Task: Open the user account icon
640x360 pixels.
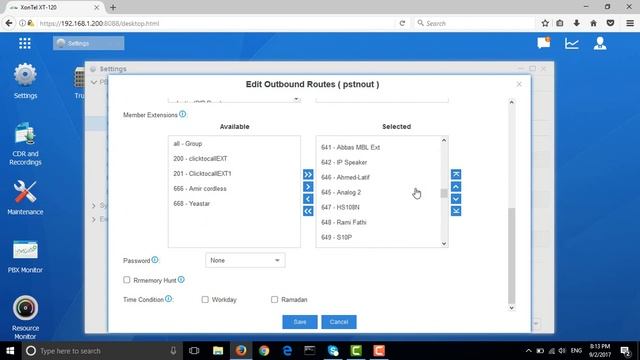Action: pos(600,43)
